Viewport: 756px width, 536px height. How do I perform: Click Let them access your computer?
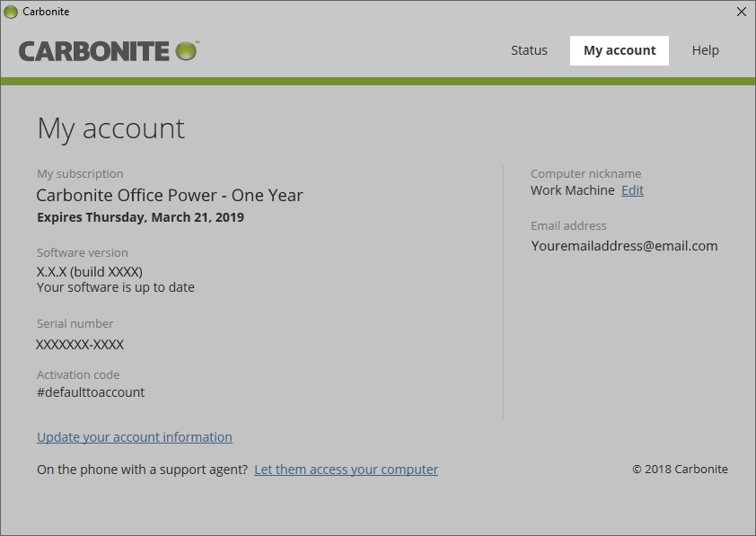click(346, 470)
